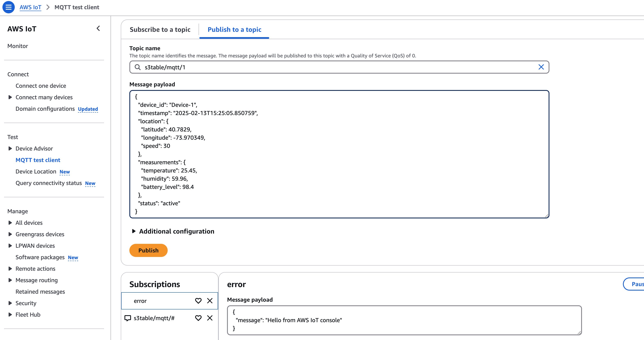
Task: Remove the error subscription
Action: tap(210, 301)
